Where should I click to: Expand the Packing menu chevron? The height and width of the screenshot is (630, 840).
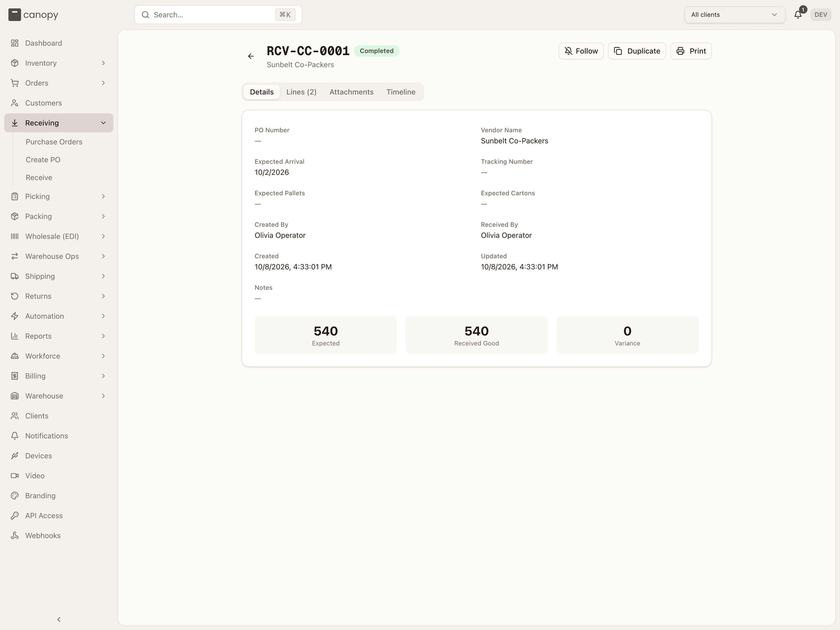[103, 216]
